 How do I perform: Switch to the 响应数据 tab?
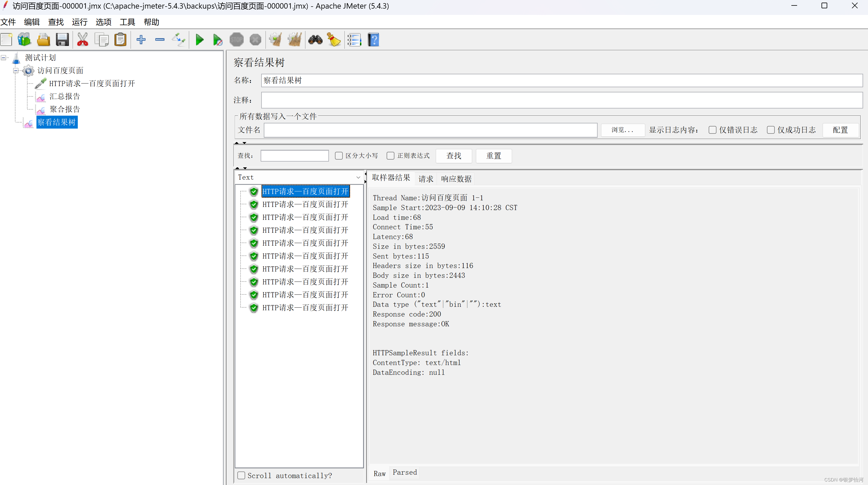coord(456,179)
